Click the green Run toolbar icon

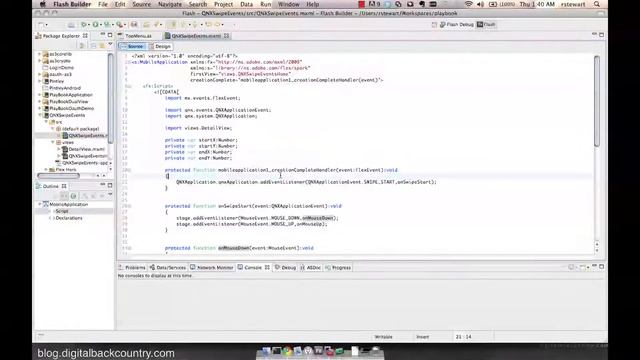[x=96, y=25]
